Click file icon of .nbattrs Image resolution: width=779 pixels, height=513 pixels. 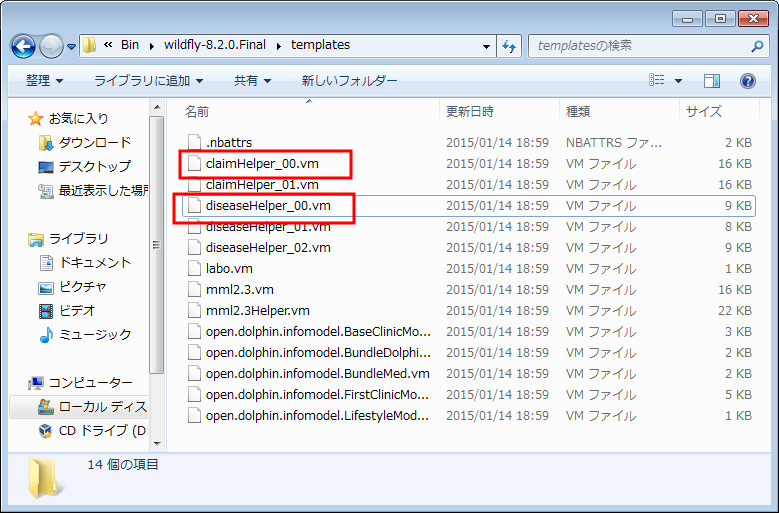[194, 143]
